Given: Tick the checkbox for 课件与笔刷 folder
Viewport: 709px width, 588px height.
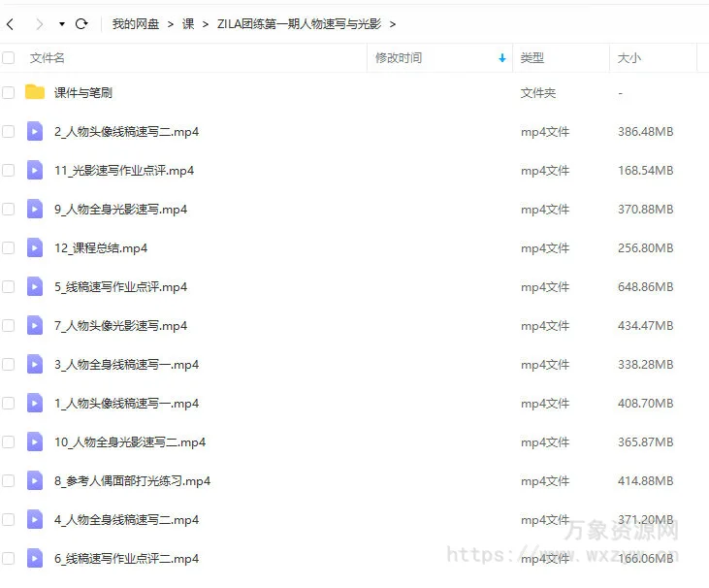Looking at the screenshot, I should 9,93.
